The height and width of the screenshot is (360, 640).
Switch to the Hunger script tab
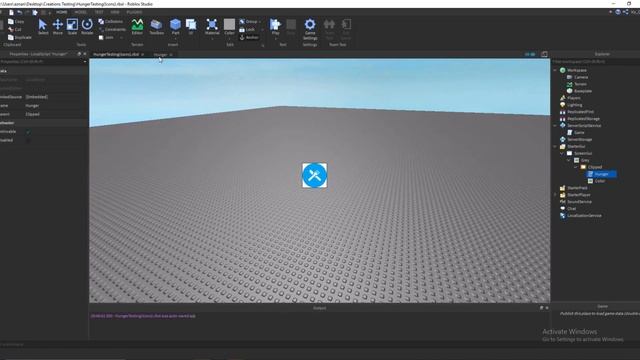click(160, 54)
